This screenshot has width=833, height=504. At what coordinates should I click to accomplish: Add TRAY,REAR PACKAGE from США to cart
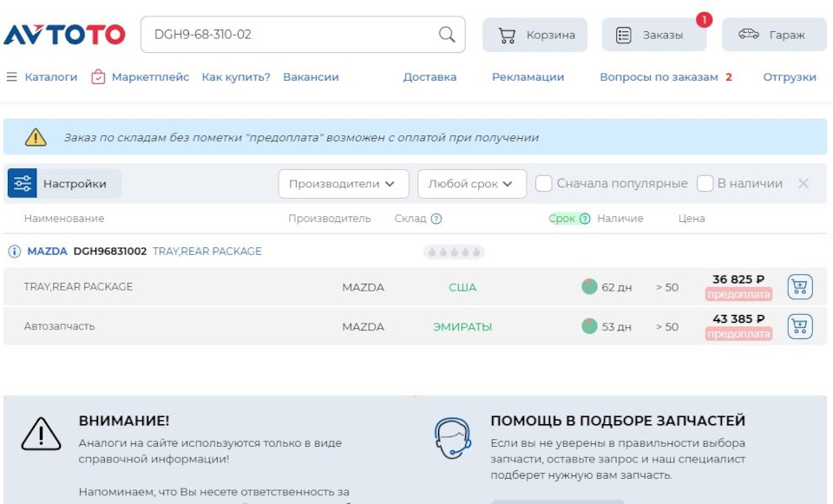point(798,286)
